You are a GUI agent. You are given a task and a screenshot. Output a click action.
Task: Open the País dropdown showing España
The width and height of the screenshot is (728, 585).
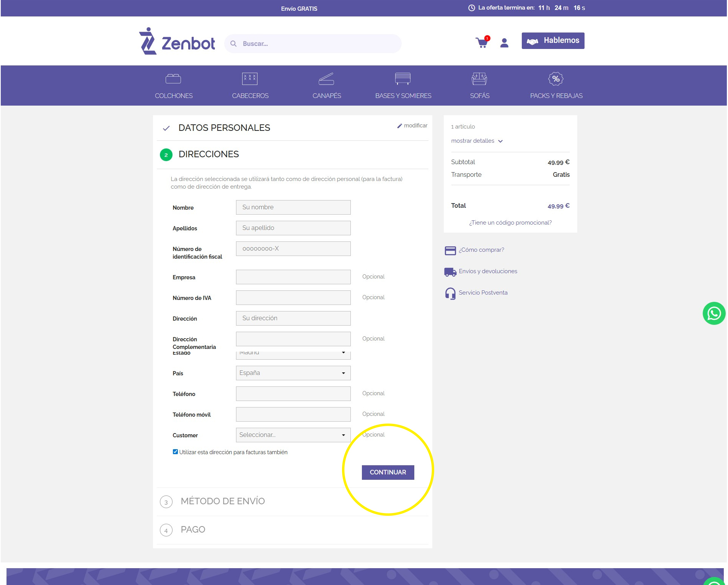[x=293, y=373]
